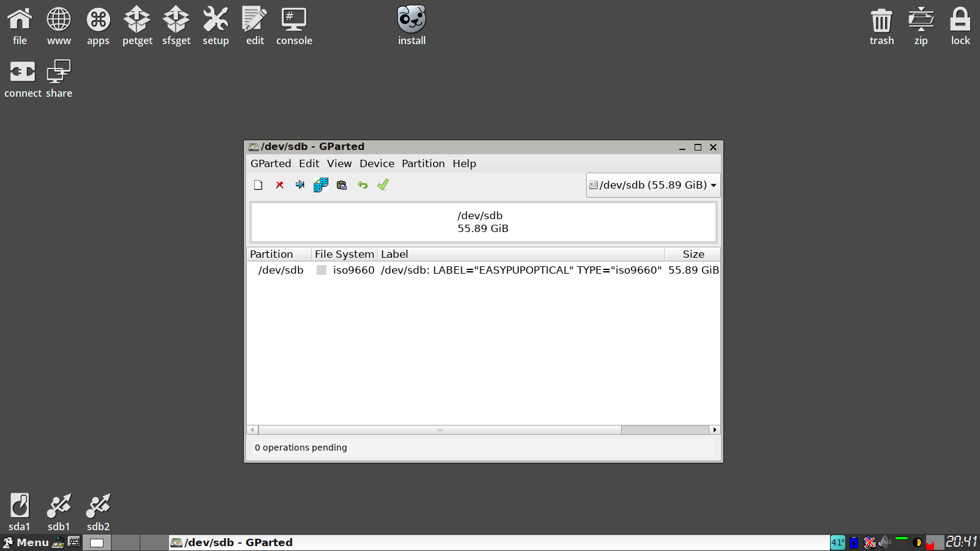The image size is (980, 551).
Task: Click the horizontal scrollbar right arrow
Action: 715,430
